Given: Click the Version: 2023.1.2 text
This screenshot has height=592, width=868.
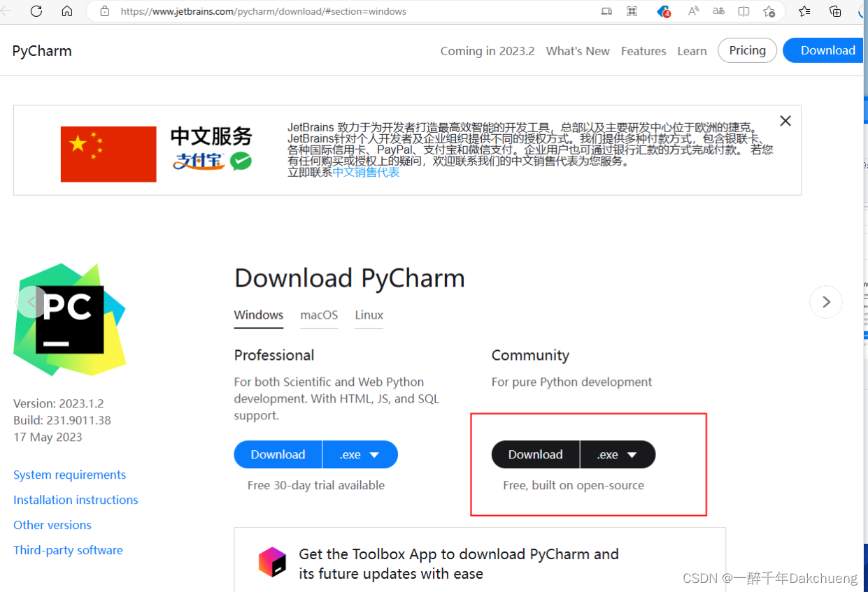Looking at the screenshot, I should pyautogui.click(x=59, y=403).
